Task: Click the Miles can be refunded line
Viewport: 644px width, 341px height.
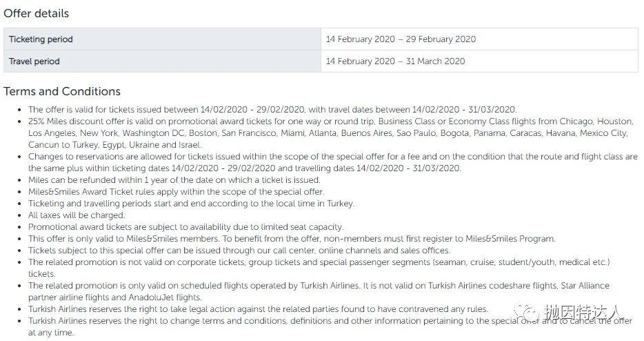Action: [x=174, y=180]
